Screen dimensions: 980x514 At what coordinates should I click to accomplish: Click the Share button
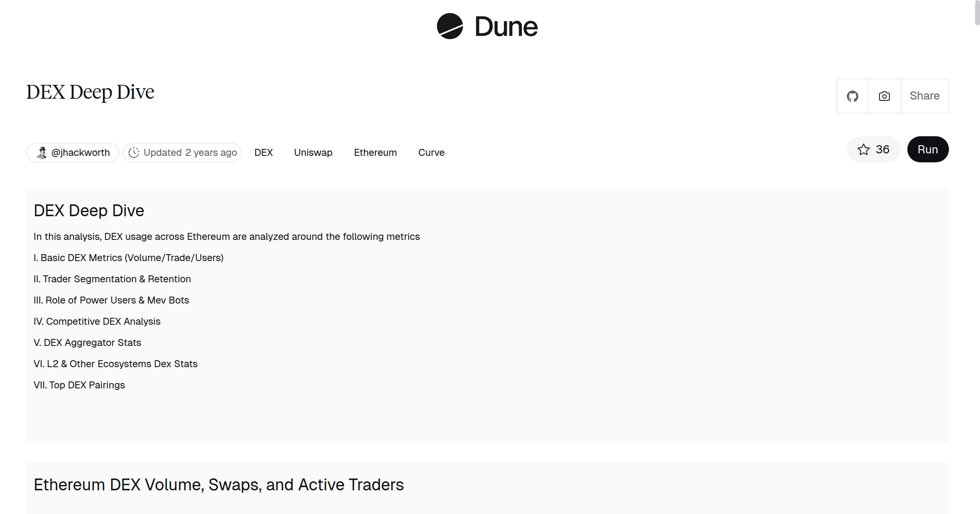(x=924, y=96)
